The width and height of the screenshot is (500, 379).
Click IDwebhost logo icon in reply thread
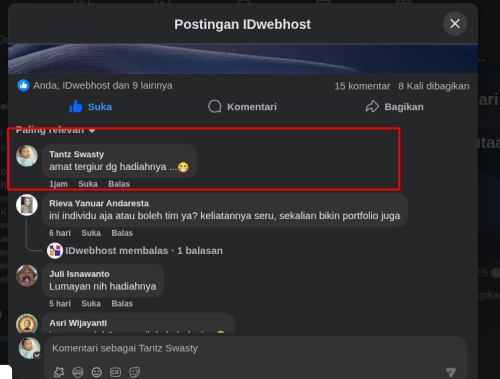[x=55, y=251]
